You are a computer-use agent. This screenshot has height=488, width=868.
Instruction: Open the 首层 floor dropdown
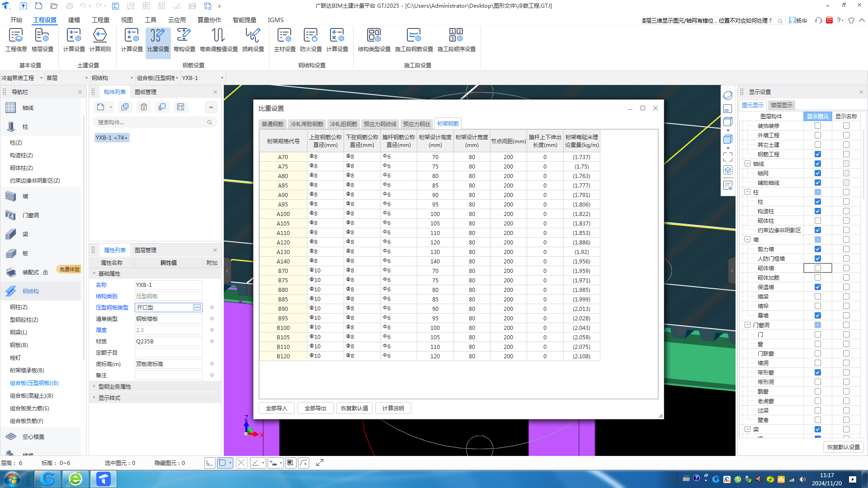67,78
